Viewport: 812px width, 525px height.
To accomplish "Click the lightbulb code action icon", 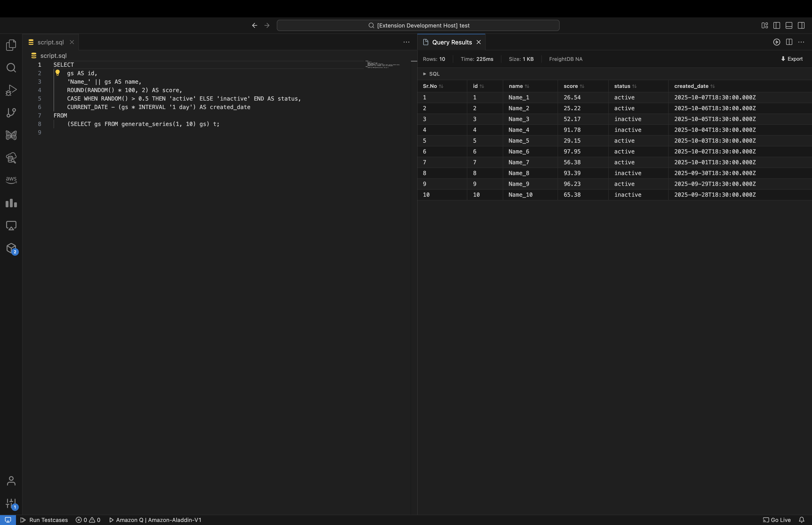I will [x=58, y=73].
